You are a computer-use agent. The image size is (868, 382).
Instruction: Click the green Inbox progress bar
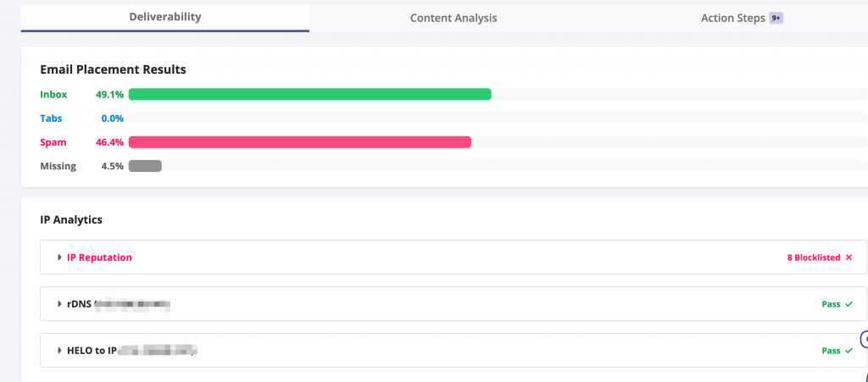(x=309, y=95)
